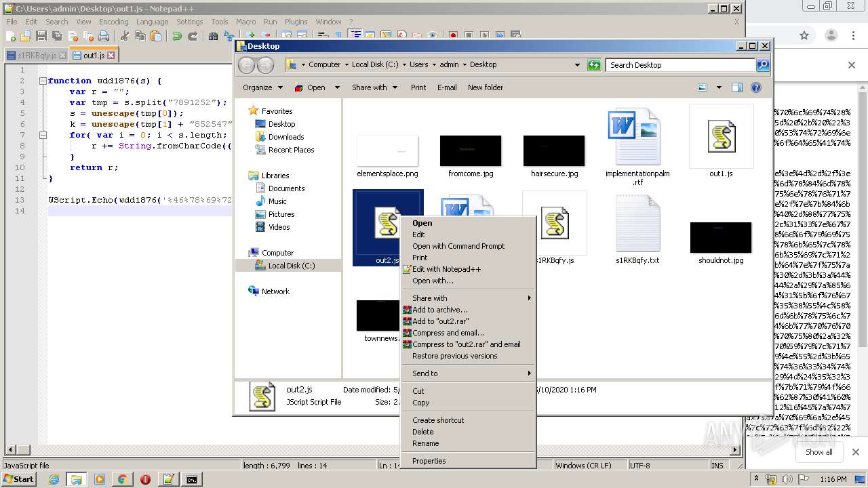The width and height of the screenshot is (868, 488).
Task: Expand the view options dropdown arrow
Action: (719, 87)
